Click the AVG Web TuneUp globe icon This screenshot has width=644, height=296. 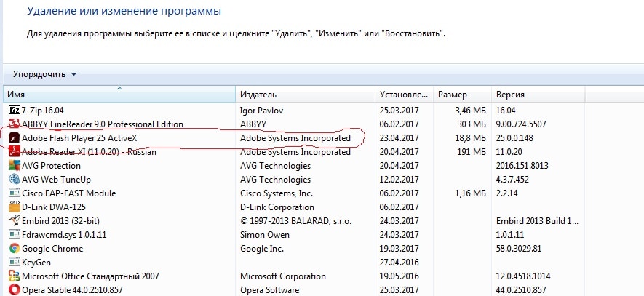(x=15, y=180)
